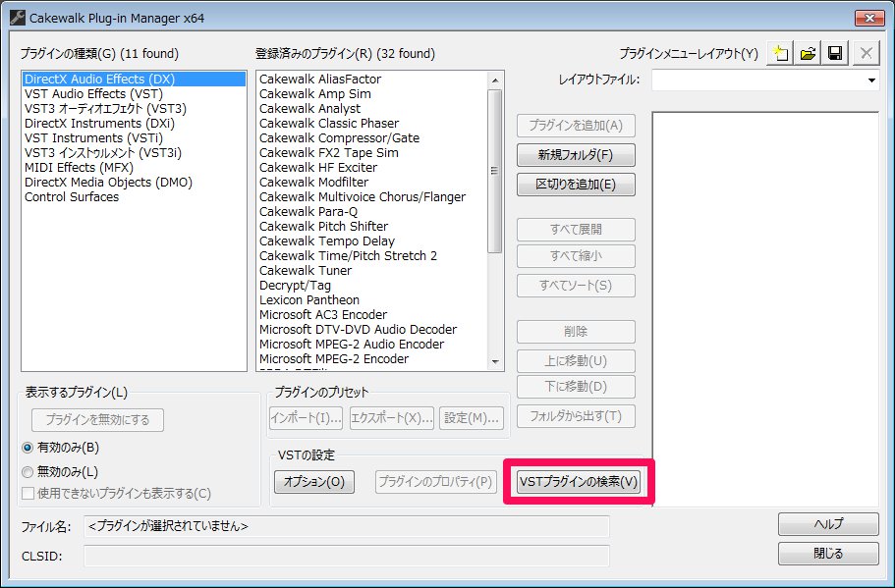Image resolution: width=895 pixels, height=588 pixels.
Task: Open a plug-in layout file via folder icon
Action: pos(808,54)
